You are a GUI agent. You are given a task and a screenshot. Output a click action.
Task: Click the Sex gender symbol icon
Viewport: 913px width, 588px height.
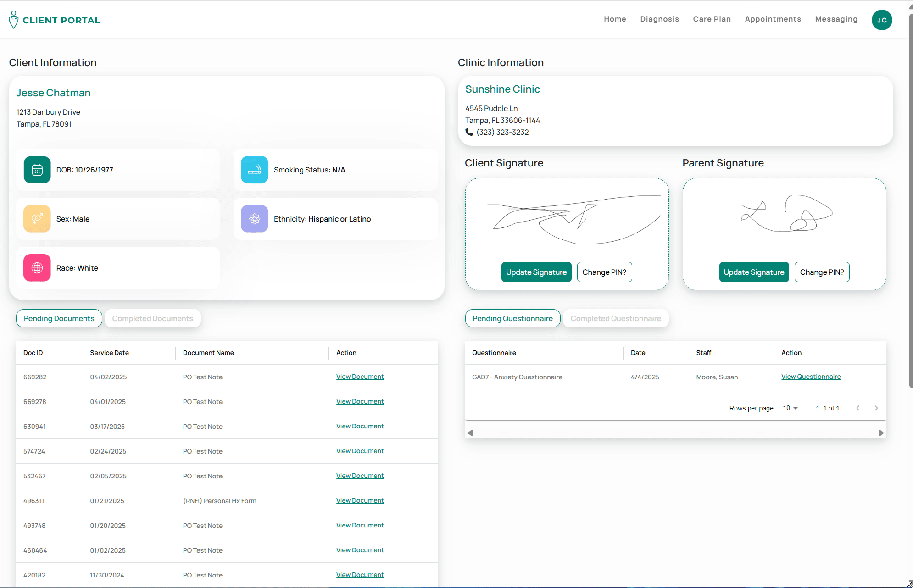click(x=37, y=219)
